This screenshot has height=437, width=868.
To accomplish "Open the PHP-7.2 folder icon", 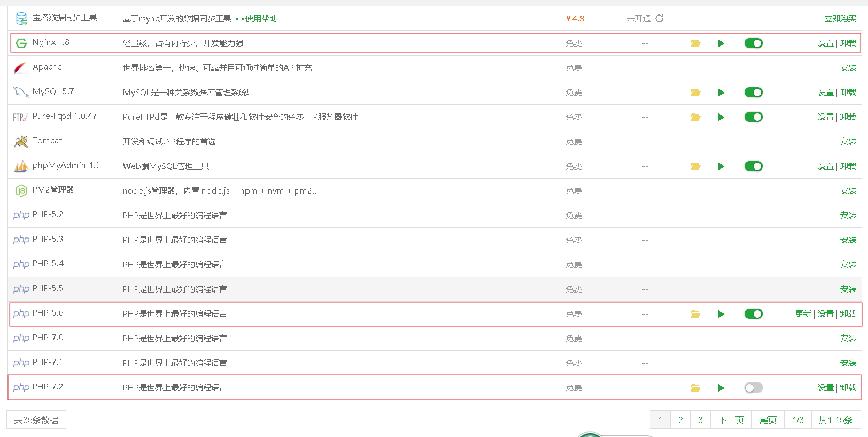I will [695, 388].
